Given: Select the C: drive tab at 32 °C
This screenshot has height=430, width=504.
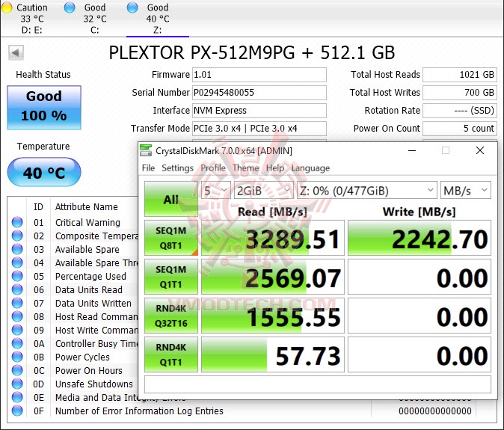Looking at the screenshot, I should click(94, 19).
